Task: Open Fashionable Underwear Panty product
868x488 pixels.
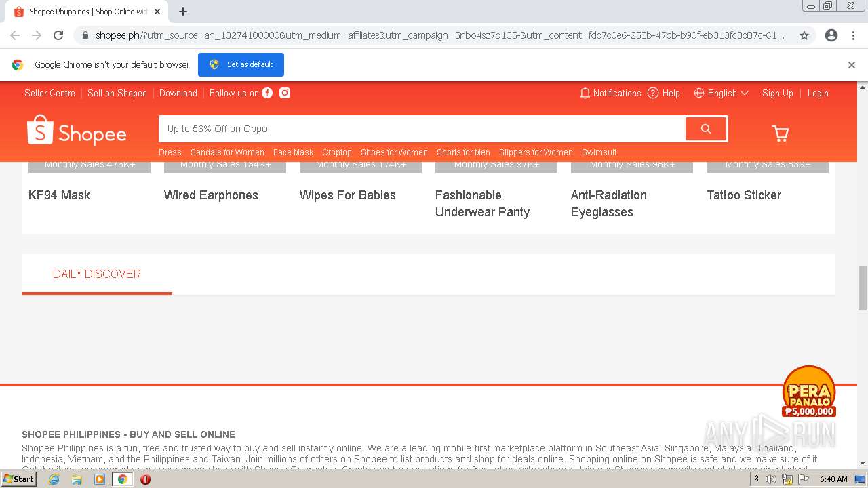Action: (x=482, y=203)
